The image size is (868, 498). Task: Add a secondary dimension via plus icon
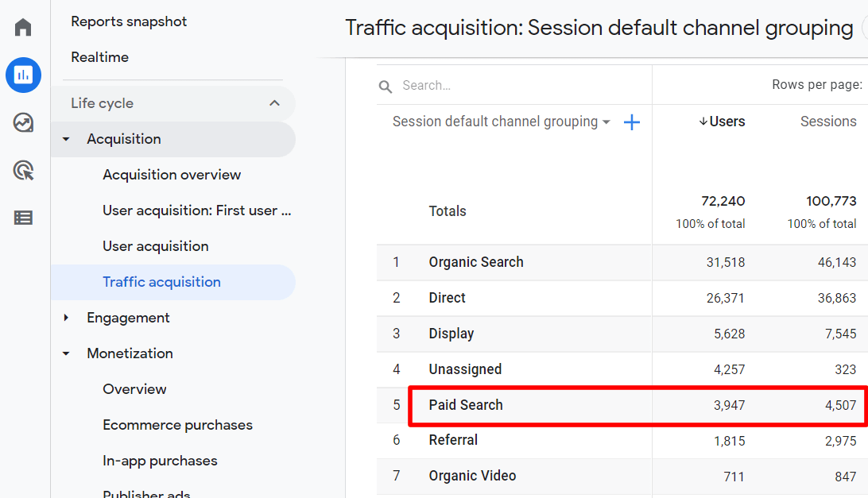click(632, 122)
